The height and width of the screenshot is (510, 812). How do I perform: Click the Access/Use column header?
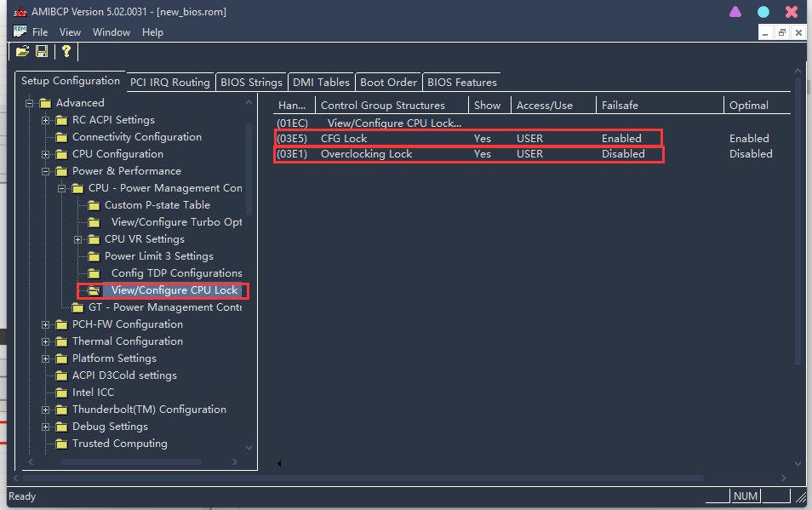pos(553,105)
